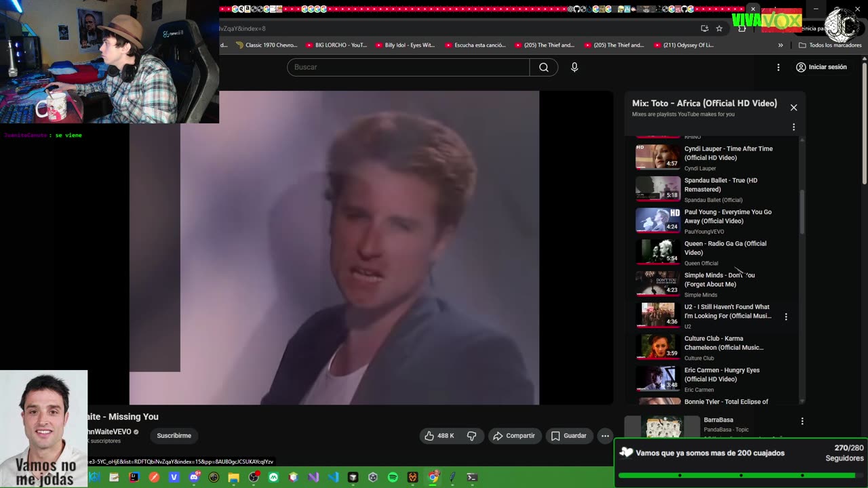Switch to Chrome in the taskbar
868x488 pixels.
(433, 477)
